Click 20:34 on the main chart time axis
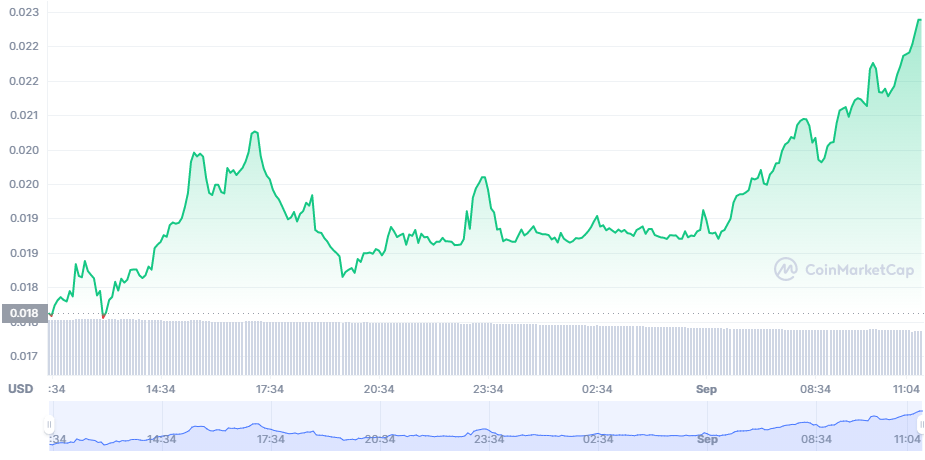Image resolution: width=925 pixels, height=460 pixels. (x=379, y=389)
